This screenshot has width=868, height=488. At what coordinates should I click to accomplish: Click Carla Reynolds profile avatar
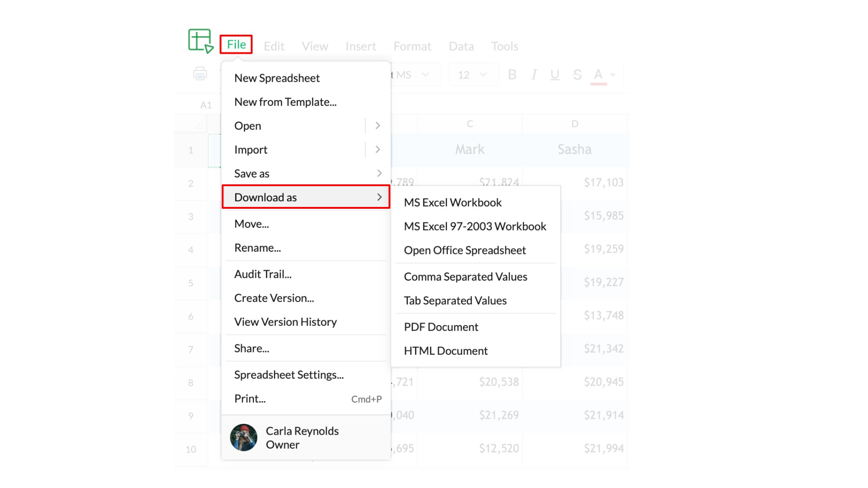pyautogui.click(x=244, y=437)
